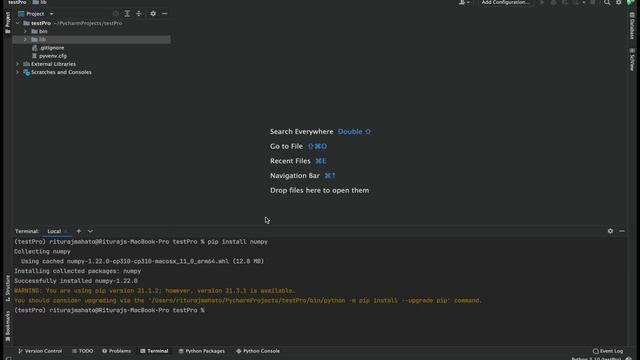
Task: Click the Stop icon in top toolbar
Action: (x=593, y=2)
